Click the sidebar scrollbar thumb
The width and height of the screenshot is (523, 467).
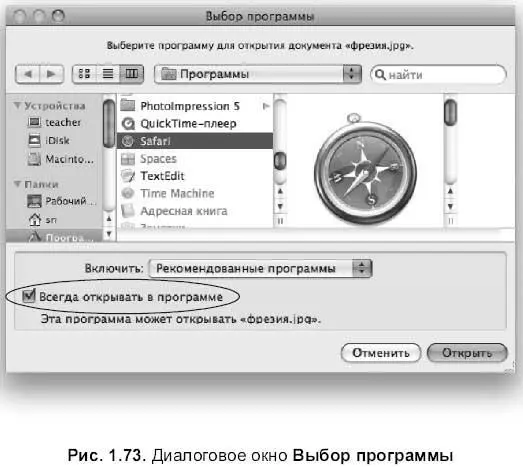pos(109,123)
